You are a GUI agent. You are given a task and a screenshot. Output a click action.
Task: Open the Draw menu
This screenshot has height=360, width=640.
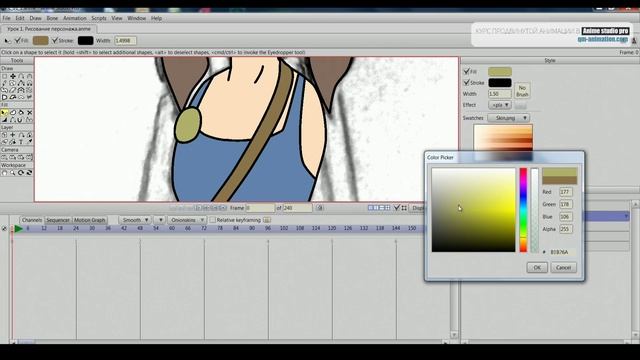point(36,18)
